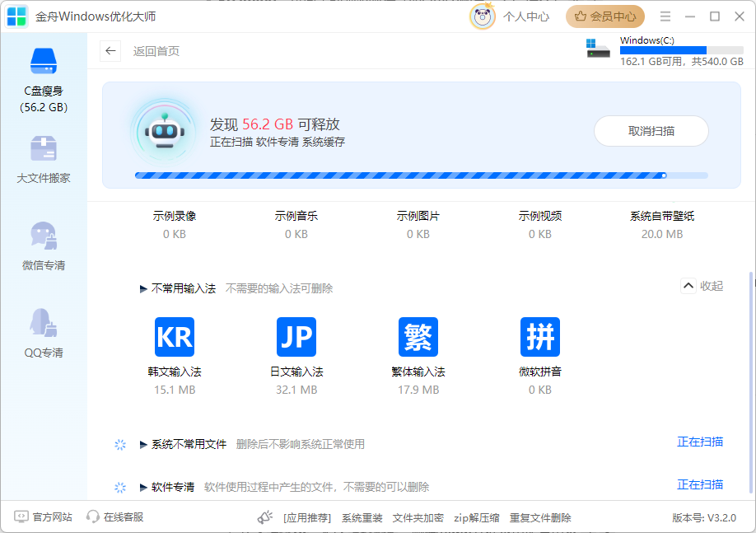Select the 示例录像 item
The height and width of the screenshot is (533, 756).
pos(175,224)
